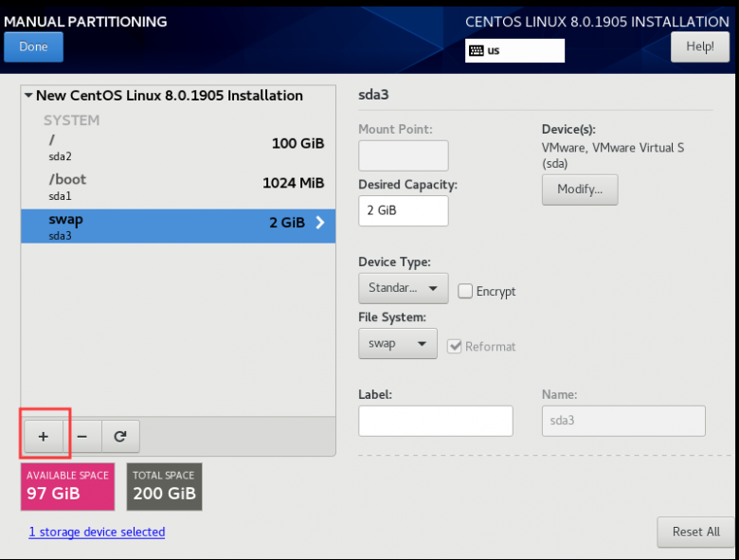Select the swap partition sda3

click(178, 226)
